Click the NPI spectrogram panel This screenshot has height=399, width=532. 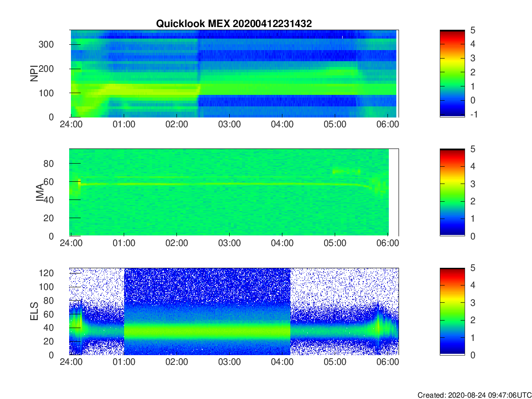(x=234, y=74)
